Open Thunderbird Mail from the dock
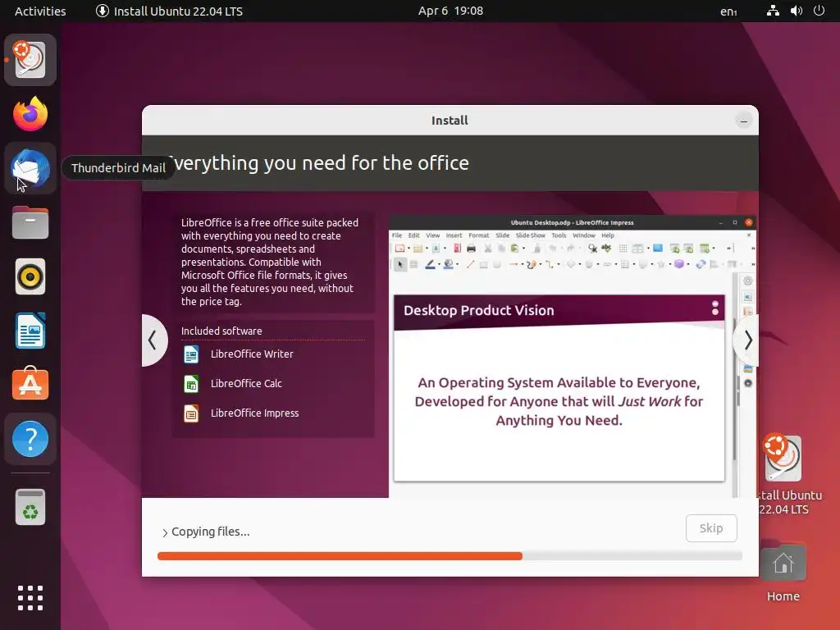Viewport: 840px width, 630px height. pos(30,168)
